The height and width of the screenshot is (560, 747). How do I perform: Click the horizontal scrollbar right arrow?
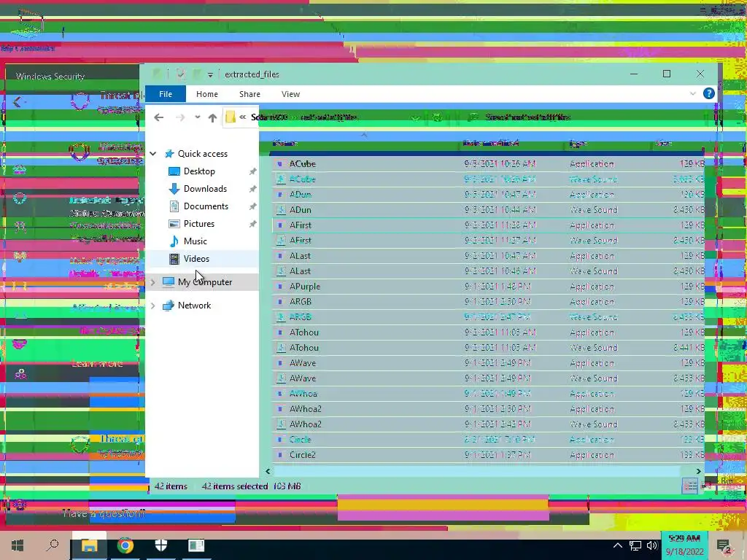click(698, 471)
